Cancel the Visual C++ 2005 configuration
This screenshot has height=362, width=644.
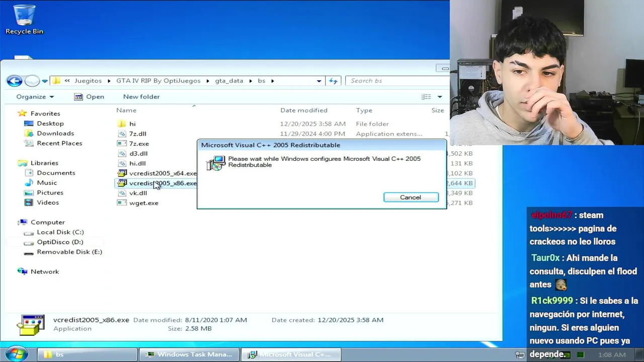[x=411, y=197]
